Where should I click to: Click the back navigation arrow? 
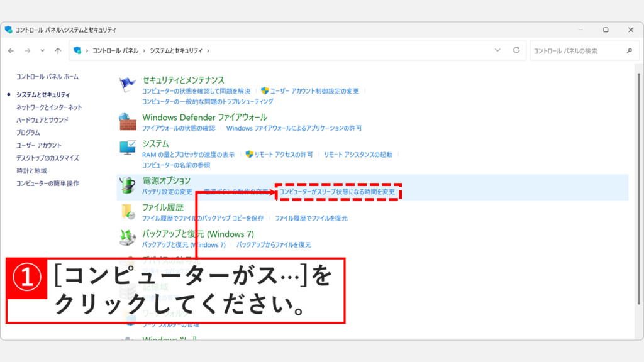(x=11, y=50)
